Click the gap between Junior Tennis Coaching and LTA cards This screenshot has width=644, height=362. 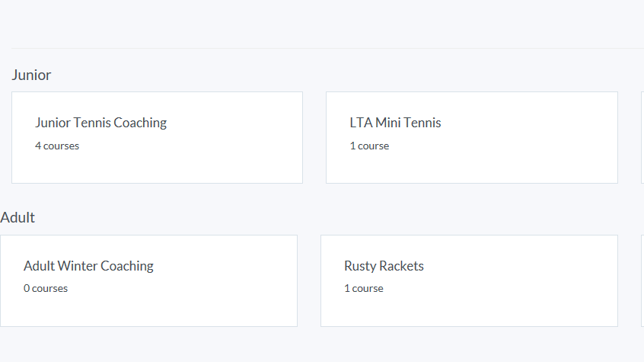(314, 137)
